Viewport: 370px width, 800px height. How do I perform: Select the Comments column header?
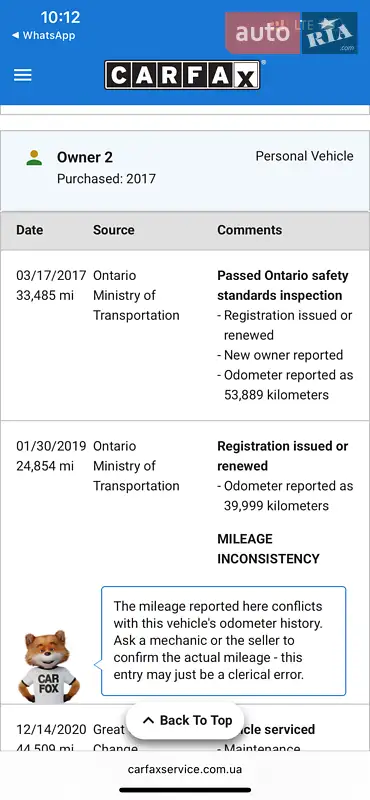point(250,230)
